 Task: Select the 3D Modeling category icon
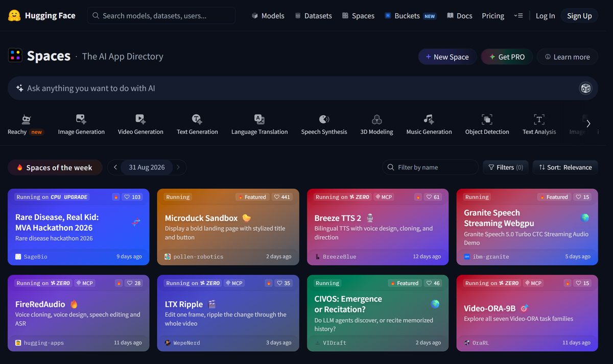coord(376,119)
